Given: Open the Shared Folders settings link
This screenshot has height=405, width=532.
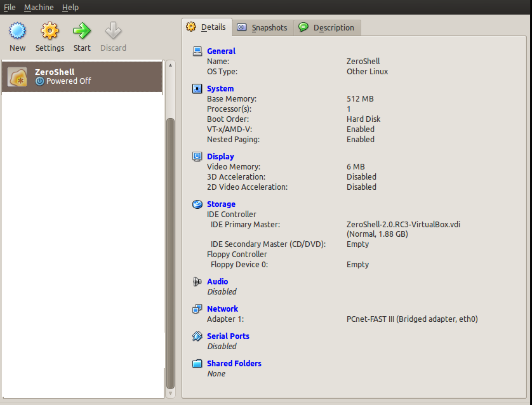Looking at the screenshot, I should point(234,364).
